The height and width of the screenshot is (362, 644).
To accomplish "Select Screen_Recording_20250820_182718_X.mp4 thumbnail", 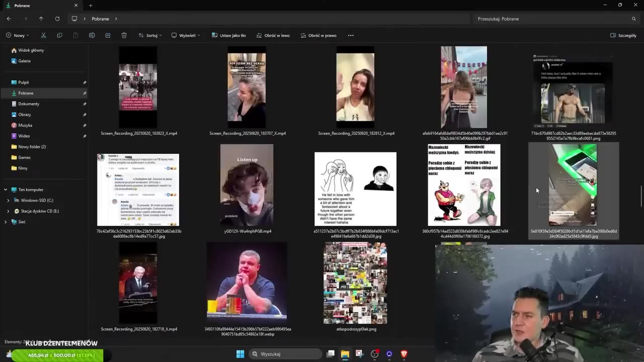I will click(x=138, y=283).
